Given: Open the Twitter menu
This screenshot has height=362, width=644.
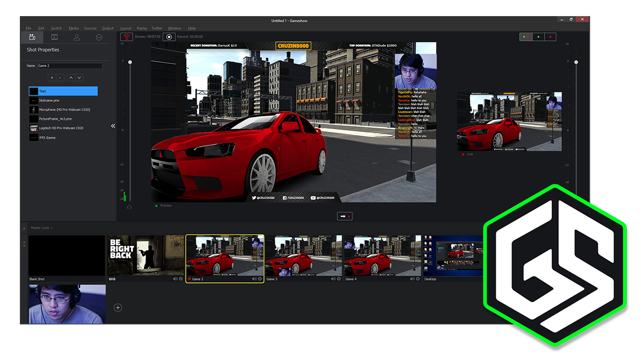Looking at the screenshot, I should 157,28.
